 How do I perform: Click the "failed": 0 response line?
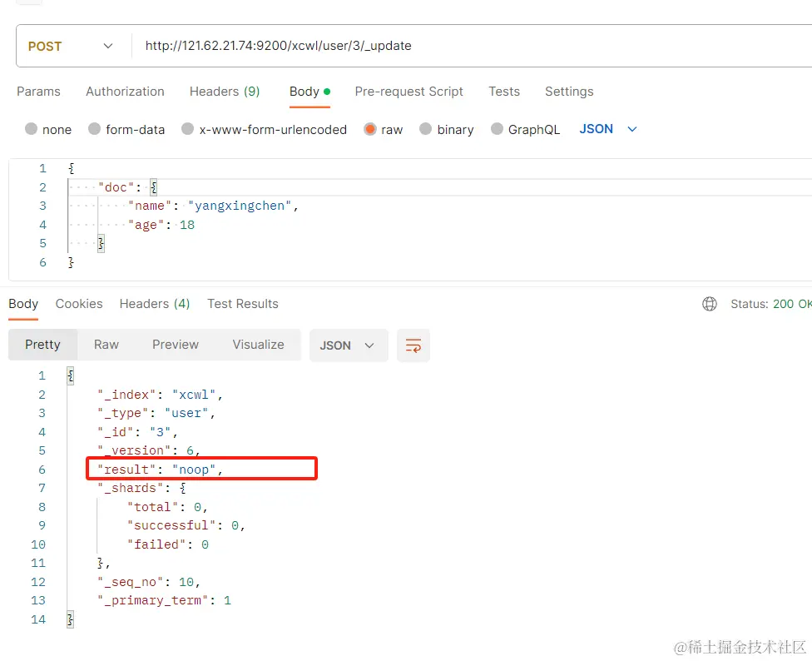(x=168, y=544)
